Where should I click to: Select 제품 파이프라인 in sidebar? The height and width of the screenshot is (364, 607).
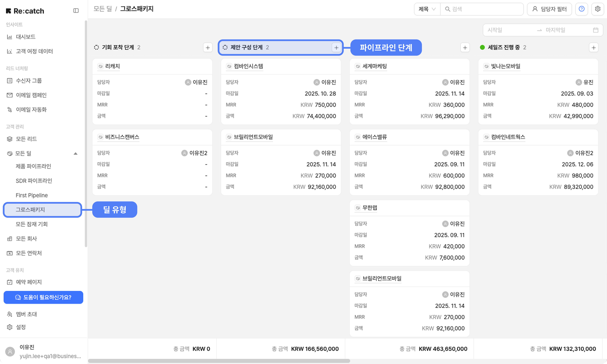click(x=33, y=166)
